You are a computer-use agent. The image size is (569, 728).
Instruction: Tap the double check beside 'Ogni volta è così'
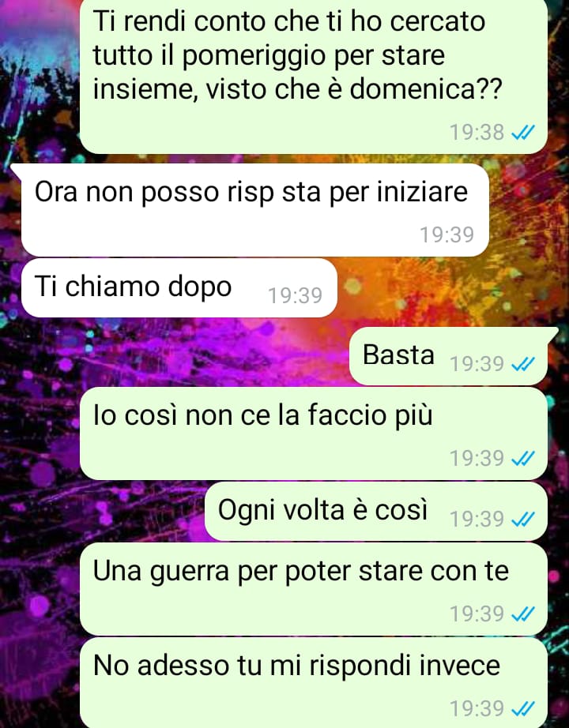click(523, 520)
